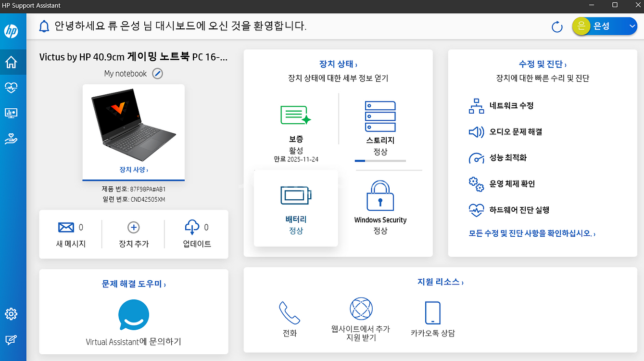Open 문제 해결 도우미 heading link

pyautogui.click(x=134, y=284)
